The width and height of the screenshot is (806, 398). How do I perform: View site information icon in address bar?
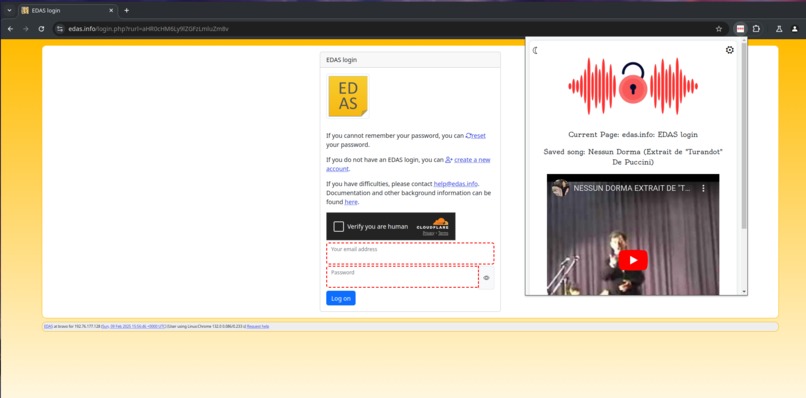click(x=60, y=29)
